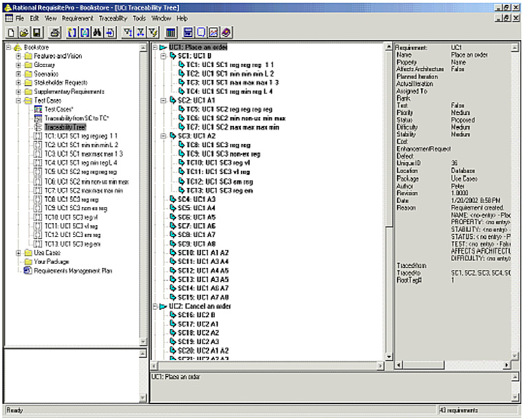Click the 'Test Cases*' view icon

coord(39,109)
